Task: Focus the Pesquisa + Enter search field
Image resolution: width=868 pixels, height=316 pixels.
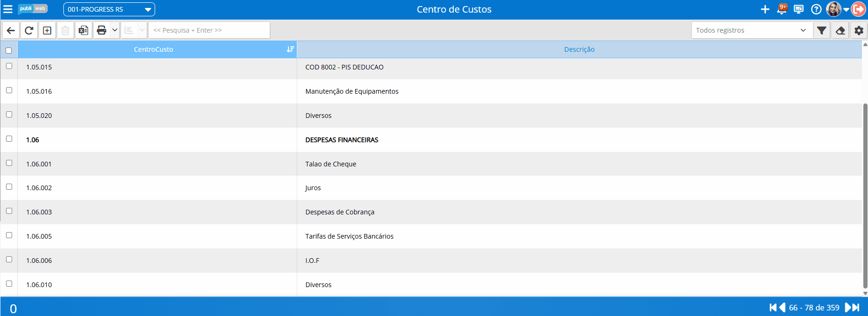Action: pyautogui.click(x=209, y=30)
